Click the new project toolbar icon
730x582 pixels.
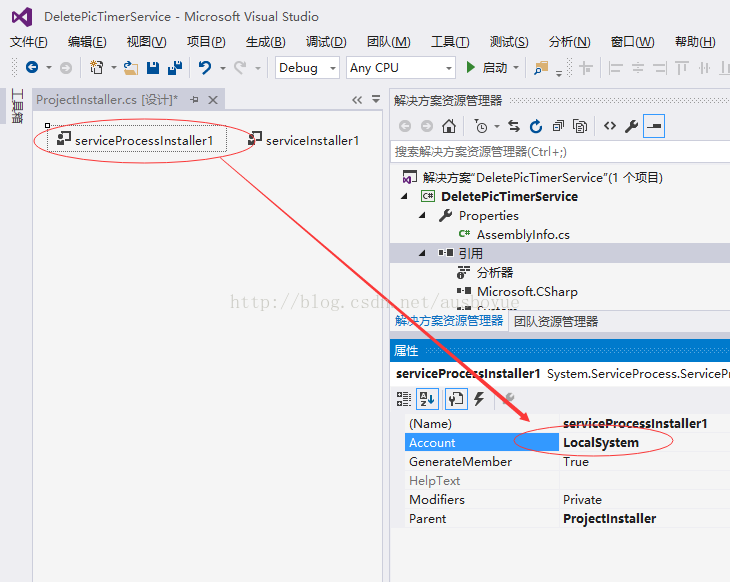(x=96, y=68)
